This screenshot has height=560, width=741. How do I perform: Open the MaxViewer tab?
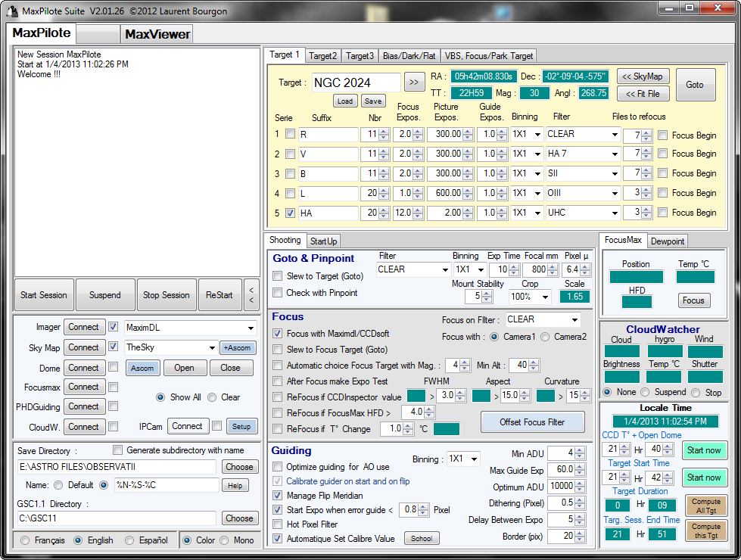coord(157,34)
